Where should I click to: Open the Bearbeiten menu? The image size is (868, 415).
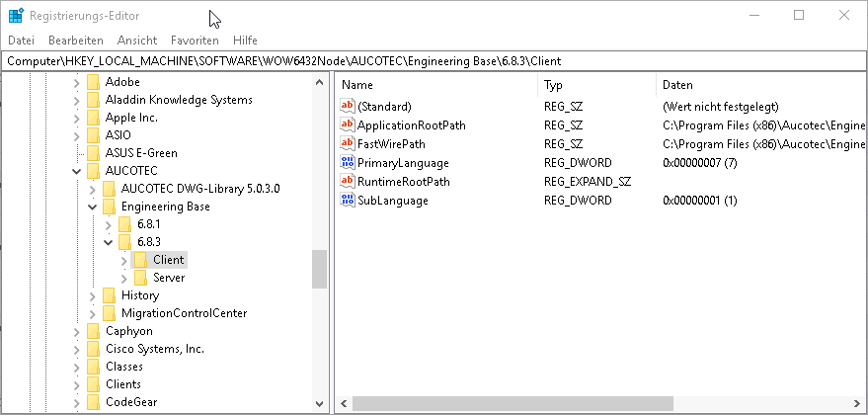coord(76,41)
